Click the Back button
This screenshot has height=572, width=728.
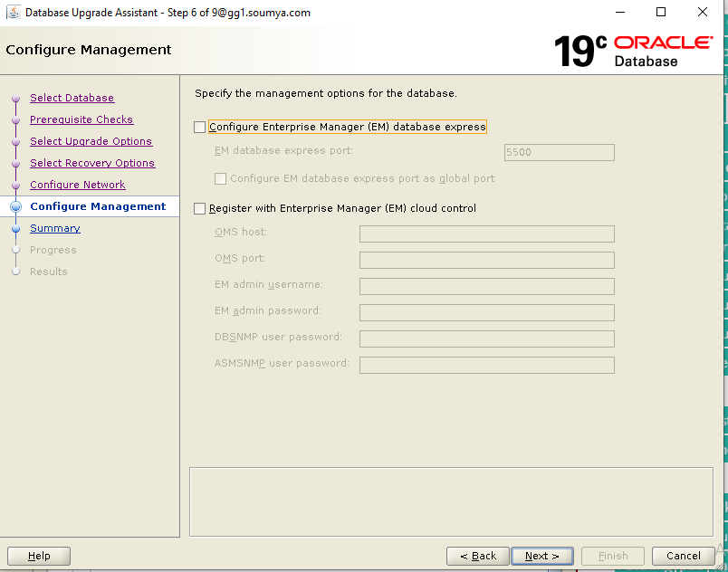pyautogui.click(x=478, y=556)
